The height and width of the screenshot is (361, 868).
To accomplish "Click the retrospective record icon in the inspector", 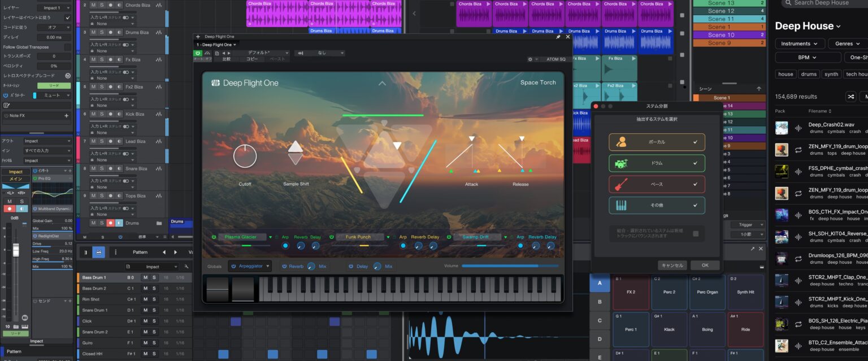I will coord(68,76).
